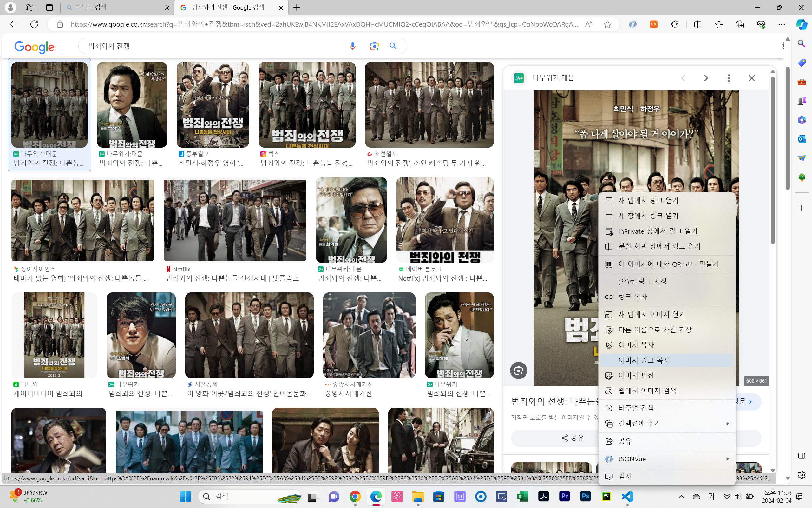812x508 pixels.
Task: Close the image preview panel
Action: [752, 78]
